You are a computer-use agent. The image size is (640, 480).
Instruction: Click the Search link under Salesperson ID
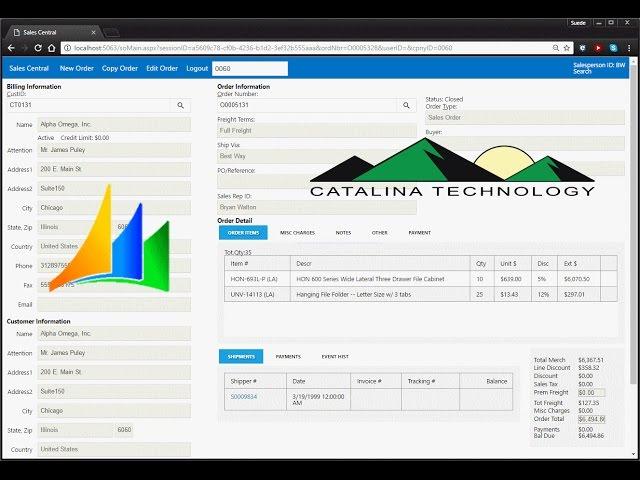pyautogui.click(x=582, y=71)
